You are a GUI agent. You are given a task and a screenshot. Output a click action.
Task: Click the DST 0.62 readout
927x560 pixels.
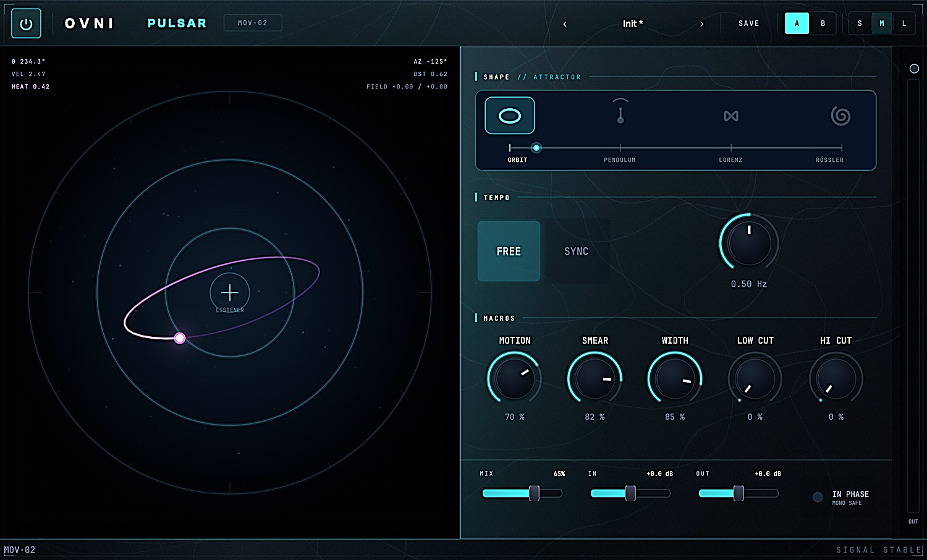431,74
